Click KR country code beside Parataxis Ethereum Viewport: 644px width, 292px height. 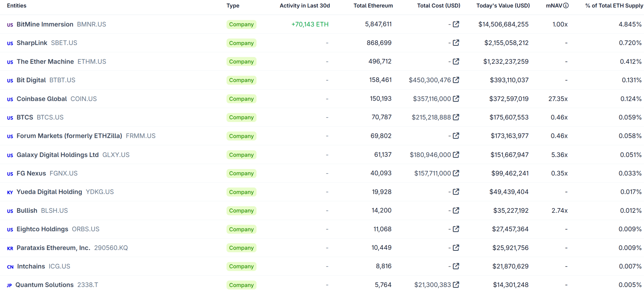pyautogui.click(x=10, y=248)
